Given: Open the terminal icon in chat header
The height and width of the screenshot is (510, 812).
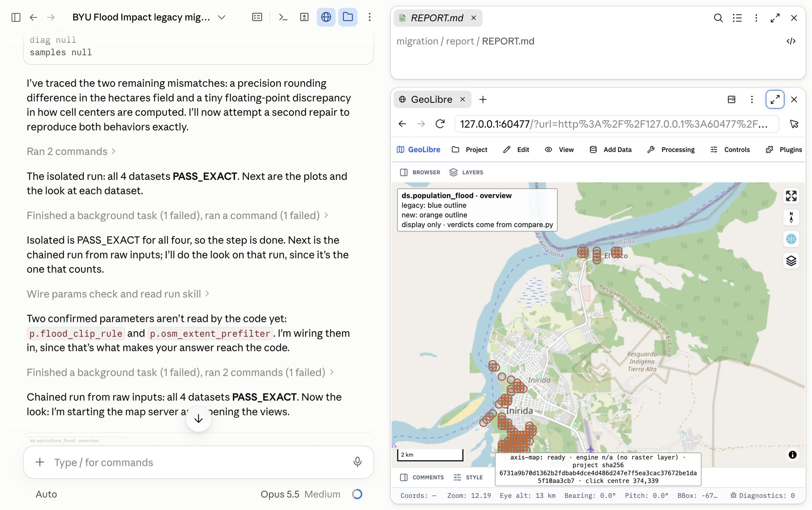Looking at the screenshot, I should (283, 17).
